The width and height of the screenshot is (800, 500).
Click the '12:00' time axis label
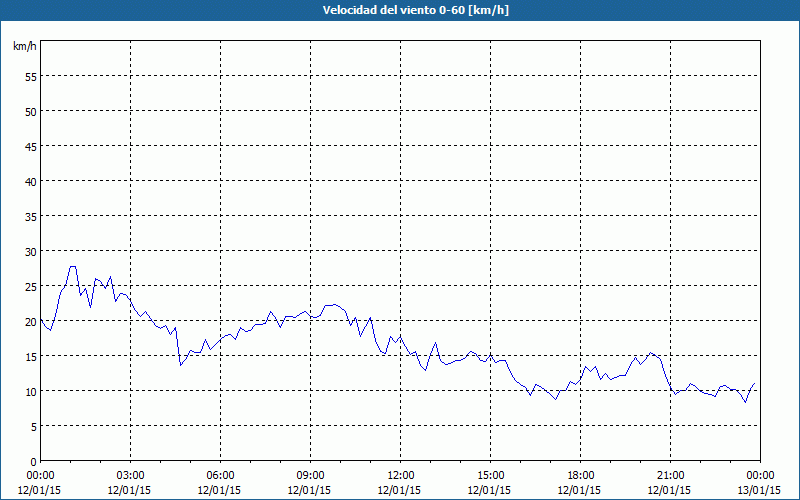[401, 476]
